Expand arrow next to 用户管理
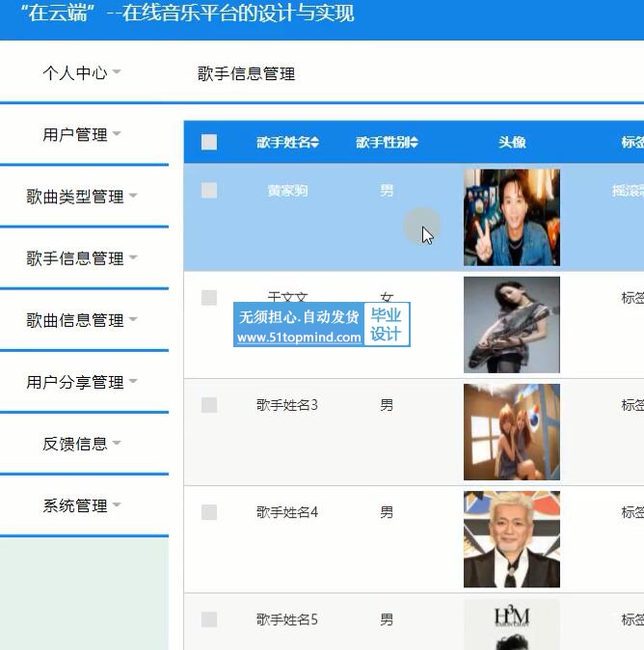The height and width of the screenshot is (650, 644). [x=117, y=133]
